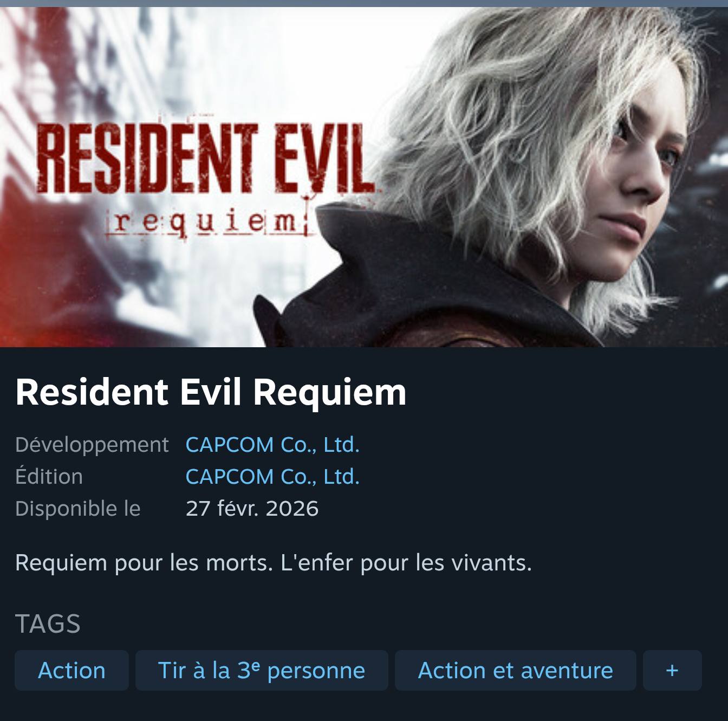Screen dimensions: 728x721
Task: Click the red Resident Evil logo in banner
Action: click(205, 157)
